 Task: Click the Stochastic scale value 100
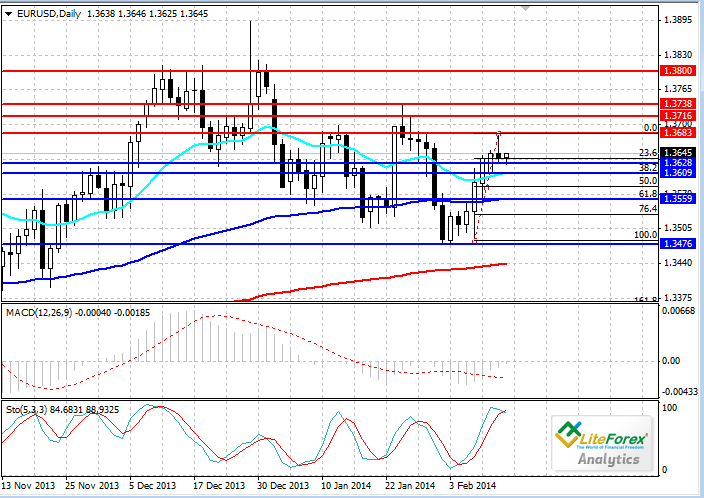[x=669, y=408]
